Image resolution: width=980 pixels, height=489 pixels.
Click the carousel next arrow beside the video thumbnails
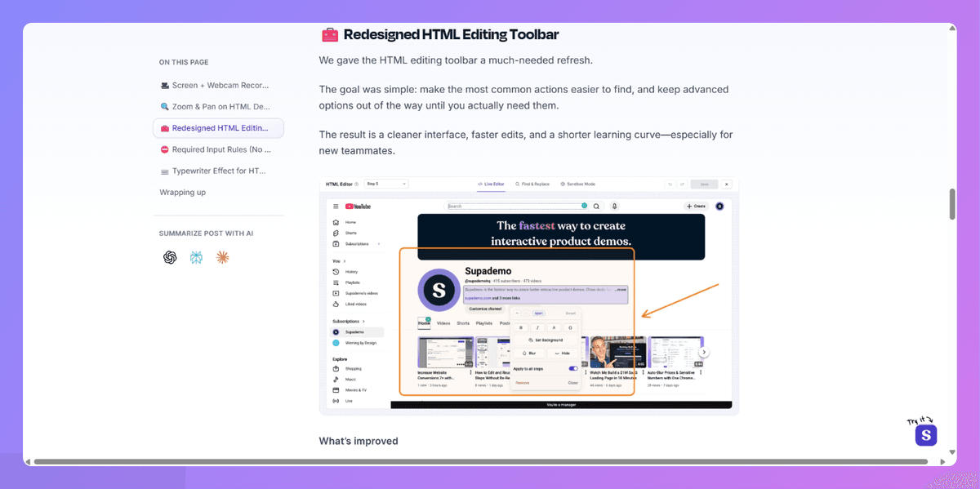click(x=704, y=353)
